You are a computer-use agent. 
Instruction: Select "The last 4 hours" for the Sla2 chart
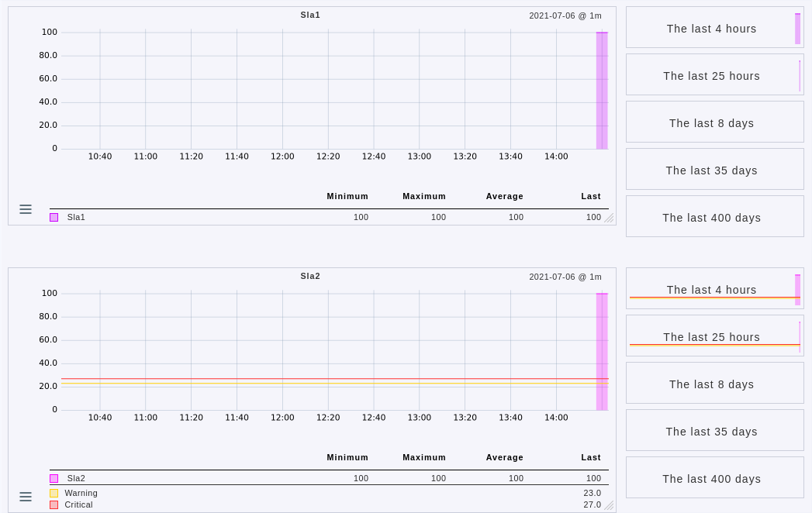[x=711, y=289]
